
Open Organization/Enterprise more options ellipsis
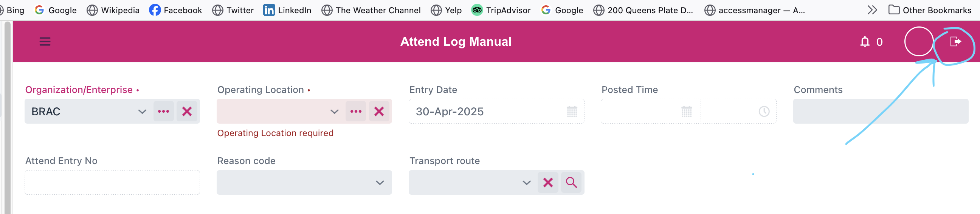164,112
